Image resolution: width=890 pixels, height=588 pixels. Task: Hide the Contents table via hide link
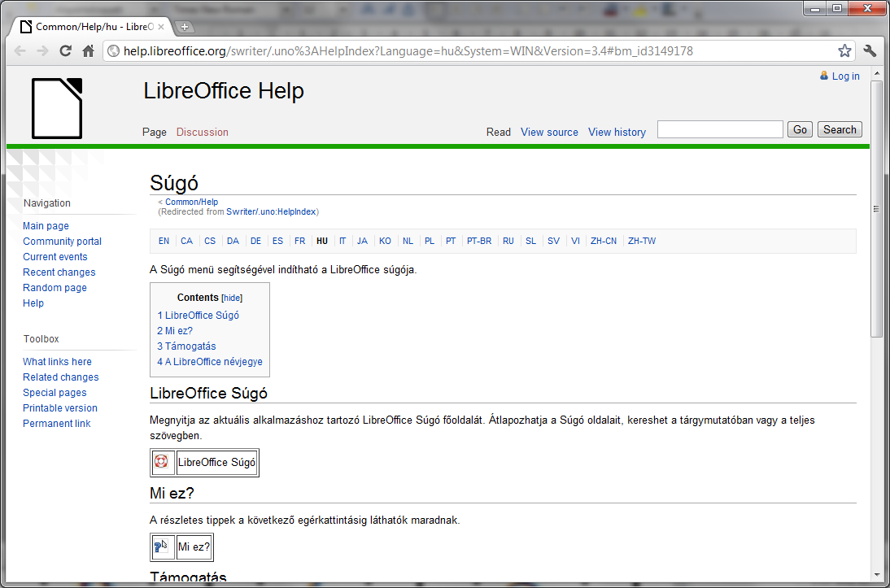pyautogui.click(x=232, y=298)
